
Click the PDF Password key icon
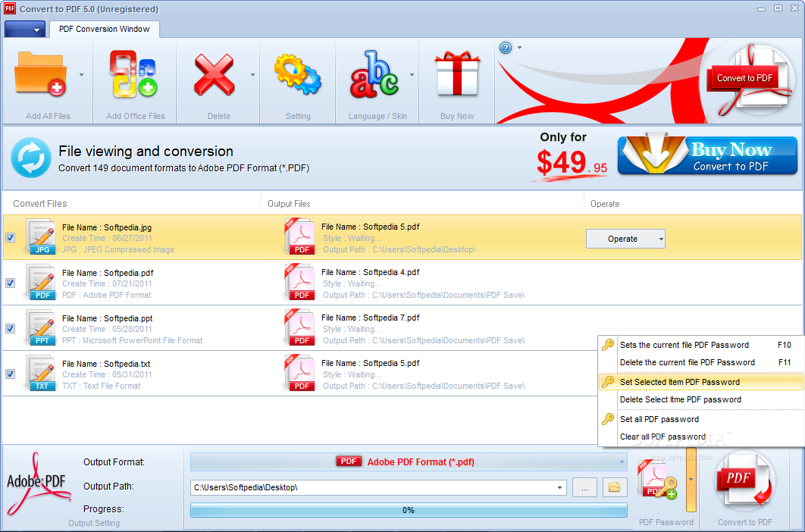pos(658,480)
